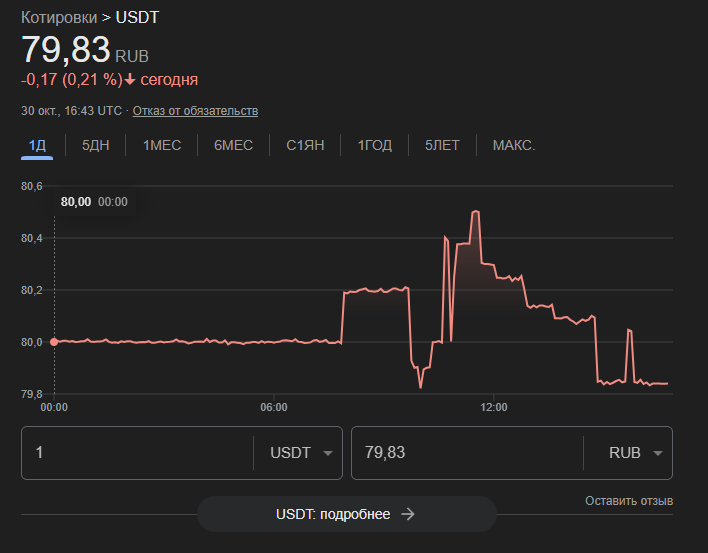
Task: Expand the USDT currency dropdown
Action: click(301, 453)
